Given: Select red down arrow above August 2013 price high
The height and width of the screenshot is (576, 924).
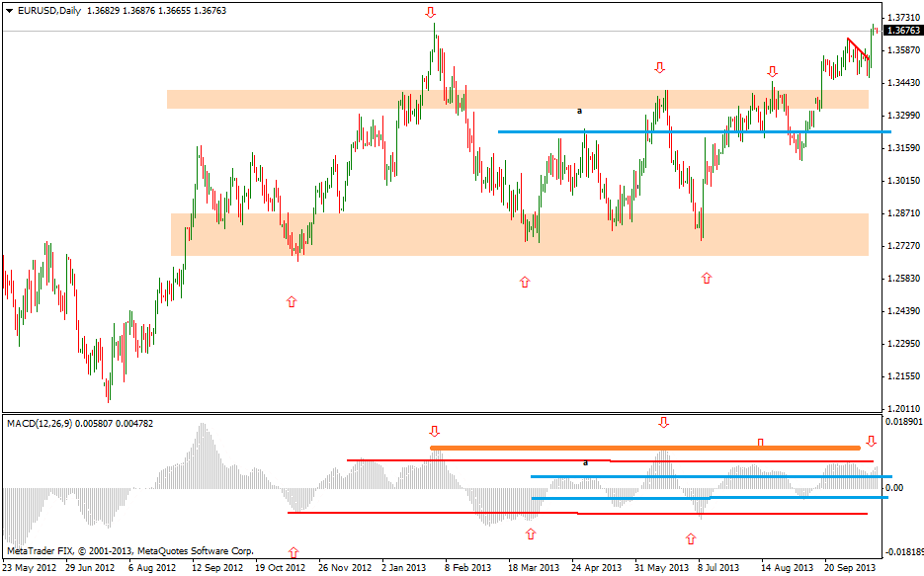Looking at the screenshot, I should tap(772, 72).
